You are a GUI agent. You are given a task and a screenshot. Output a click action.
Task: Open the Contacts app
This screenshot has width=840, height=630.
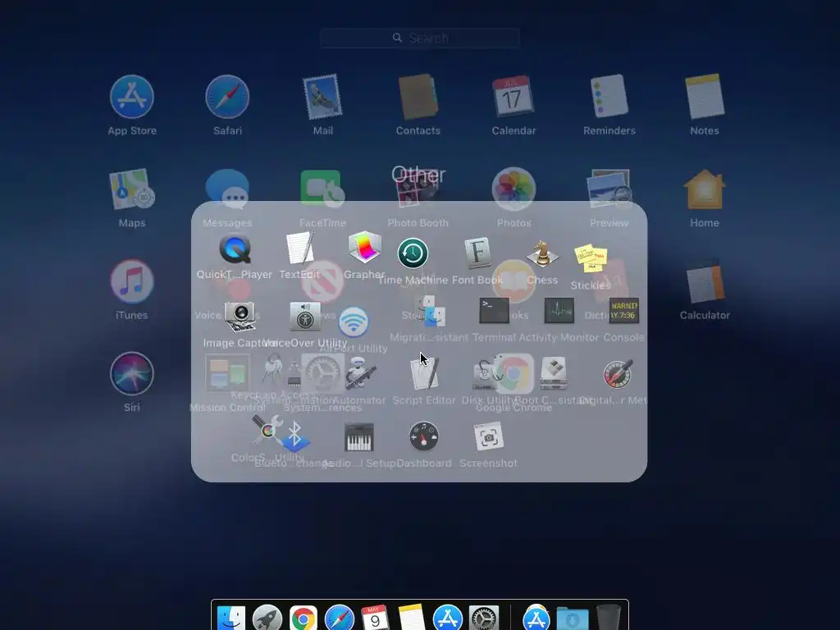pos(418,97)
